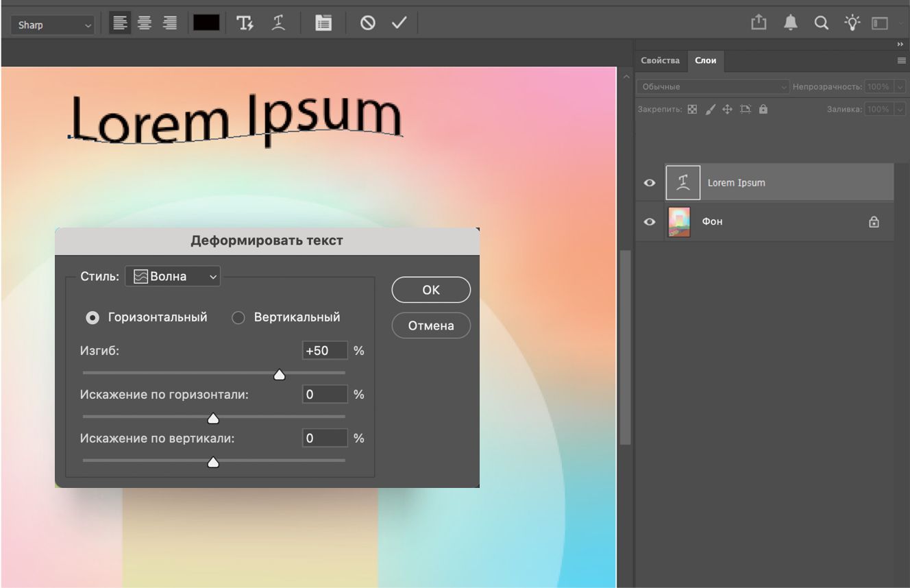The width and height of the screenshot is (910, 588).
Task: Cancel current edits with the circle-slash icon
Action: [x=368, y=23]
